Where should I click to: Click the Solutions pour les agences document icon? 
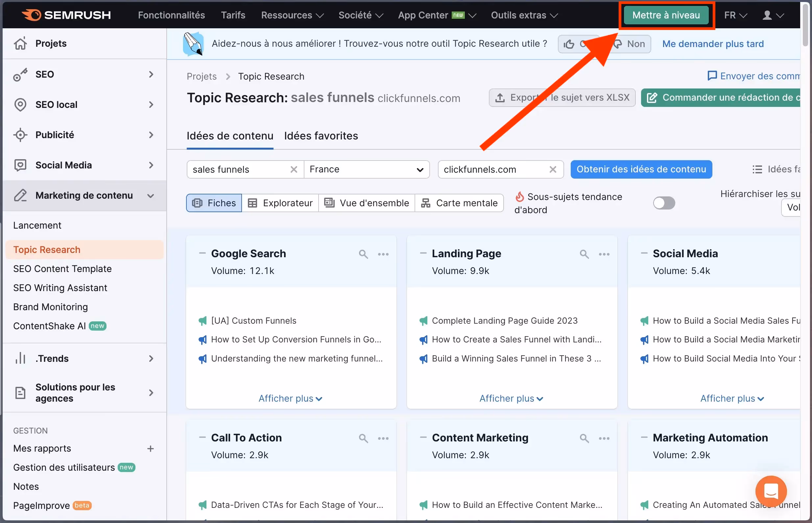[x=20, y=393]
